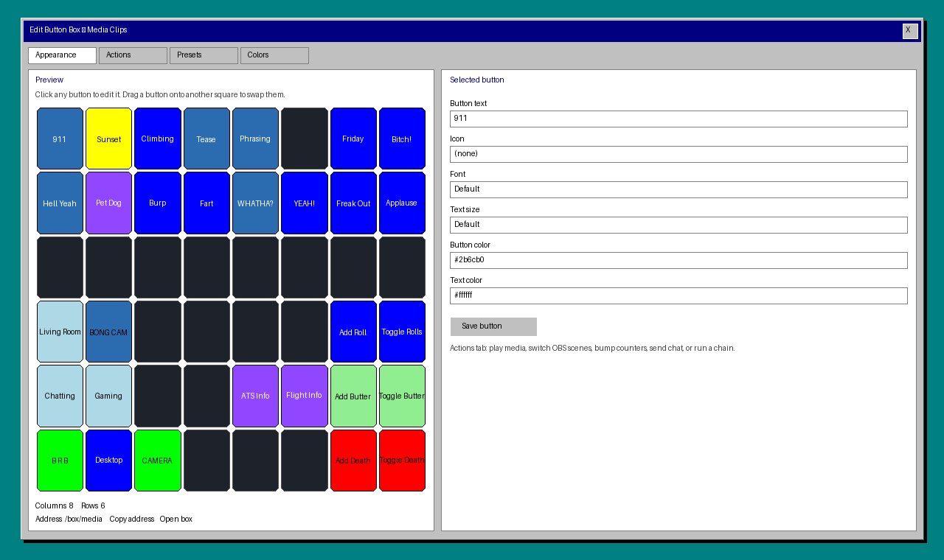Open the Font selector
The image size is (944, 560).
678,189
